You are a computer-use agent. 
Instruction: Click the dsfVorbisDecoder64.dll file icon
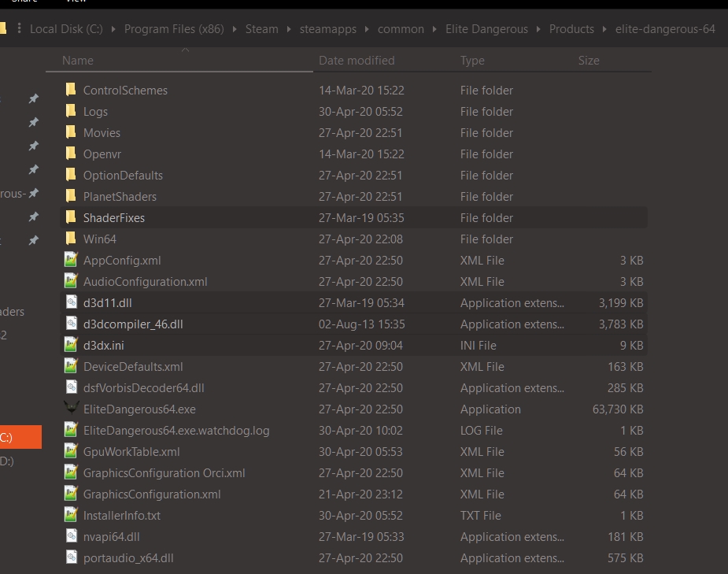71,387
